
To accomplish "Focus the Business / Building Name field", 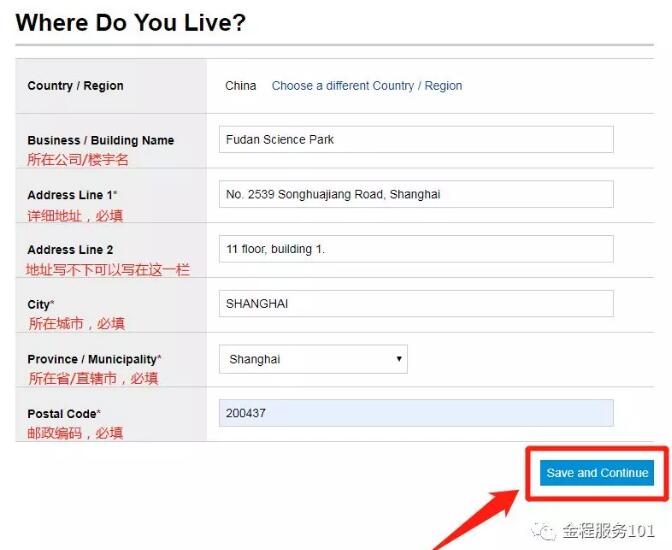I will (x=416, y=140).
